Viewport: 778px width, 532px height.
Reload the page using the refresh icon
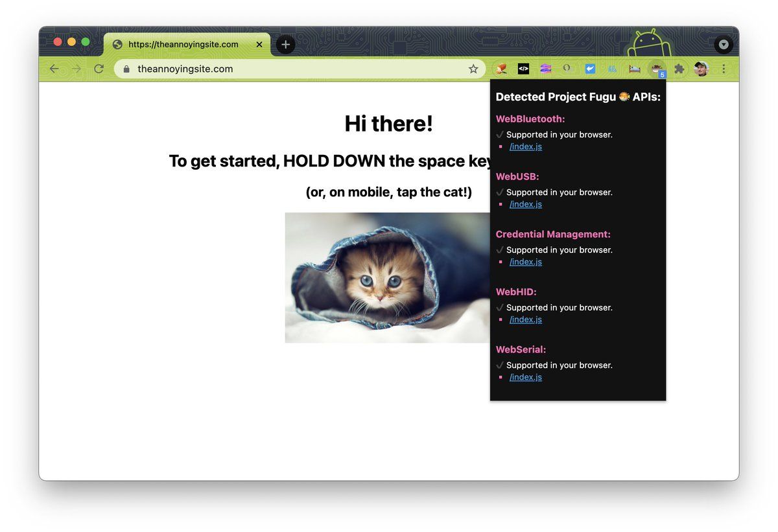(99, 68)
